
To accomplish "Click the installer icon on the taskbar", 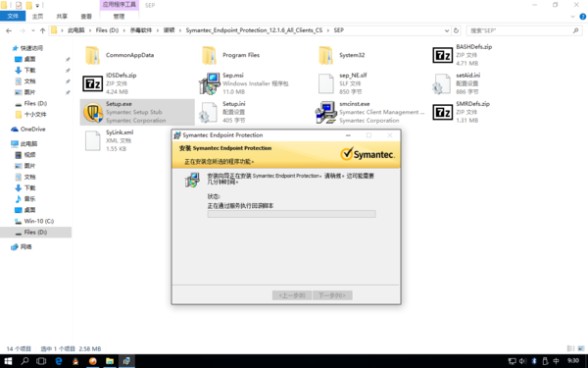I will 126,361.
